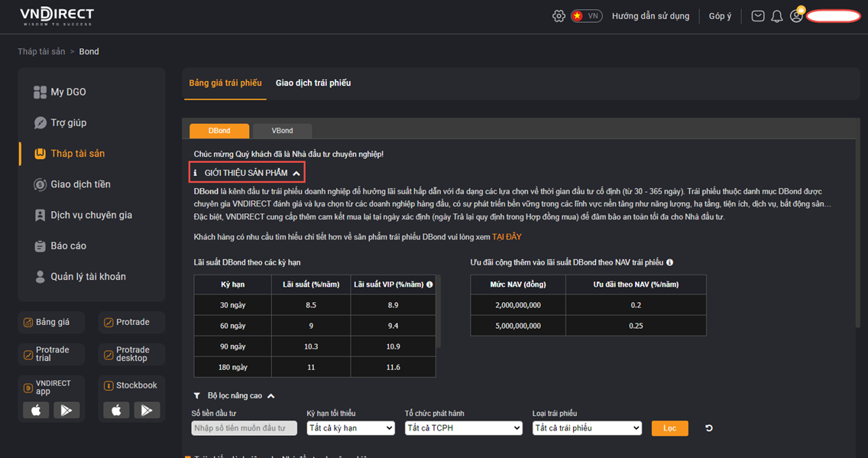The width and height of the screenshot is (868, 458).
Task: Click the Mức NAV (đồng) column header
Action: [518, 284]
